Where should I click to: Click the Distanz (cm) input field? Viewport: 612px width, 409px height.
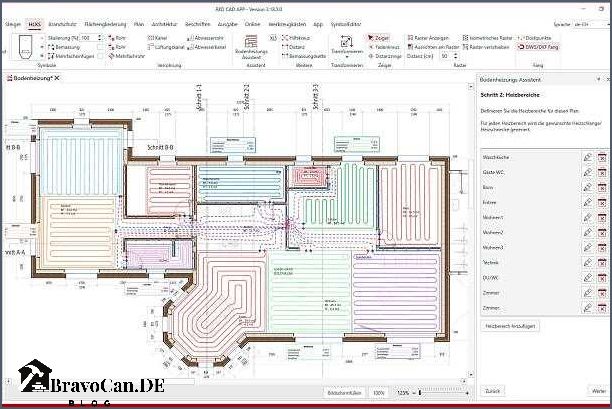[x=444, y=56]
